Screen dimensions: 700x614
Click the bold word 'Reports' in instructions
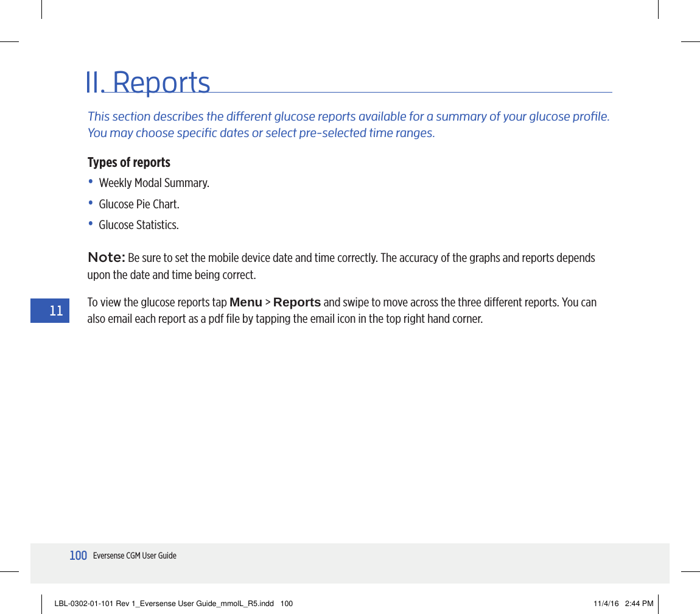297,303
